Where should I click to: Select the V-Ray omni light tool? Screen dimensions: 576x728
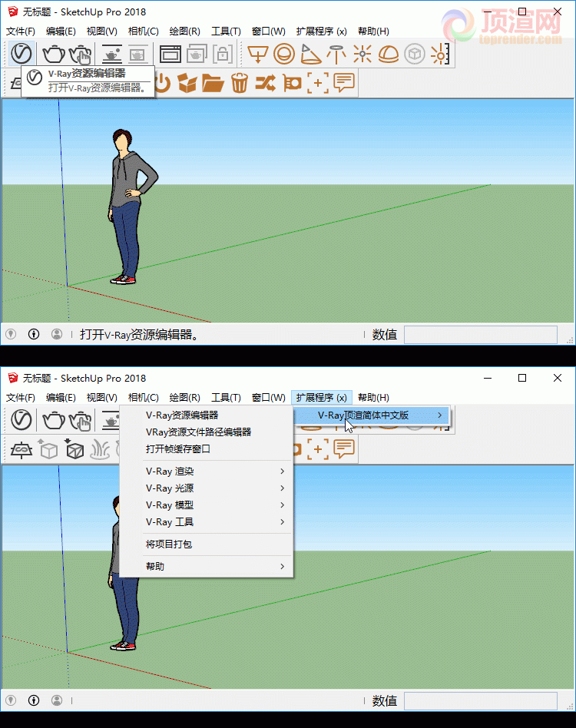coord(362,54)
